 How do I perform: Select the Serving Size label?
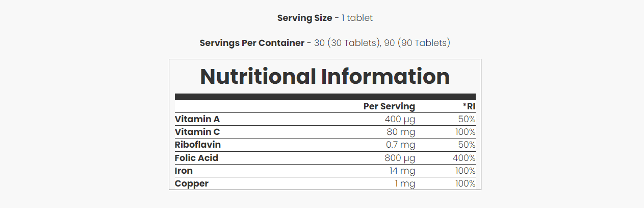(x=304, y=18)
